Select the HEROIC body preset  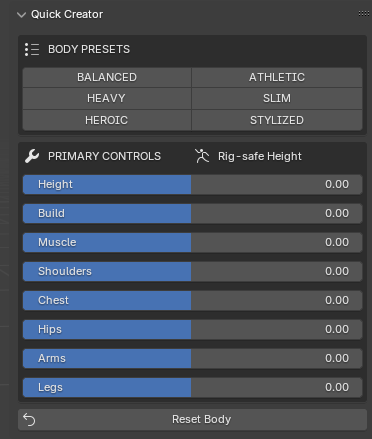(x=107, y=120)
